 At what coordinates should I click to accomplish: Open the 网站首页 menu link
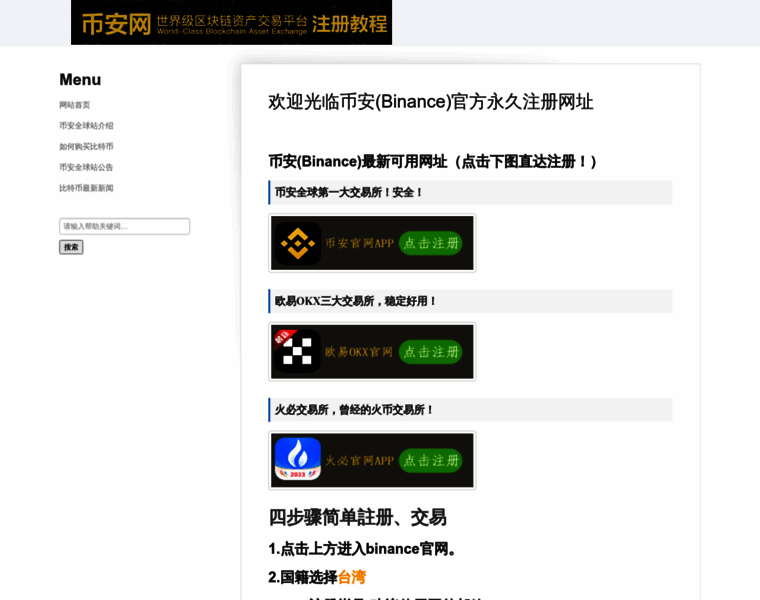[x=75, y=105]
